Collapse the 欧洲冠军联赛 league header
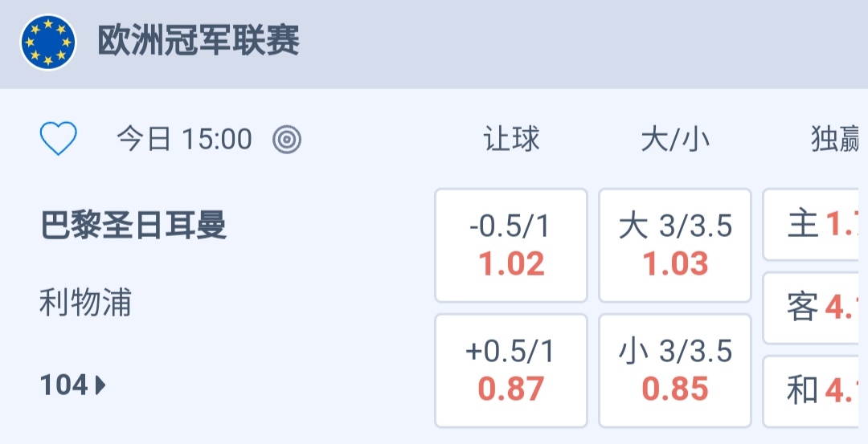The image size is (868, 444). tap(199, 42)
